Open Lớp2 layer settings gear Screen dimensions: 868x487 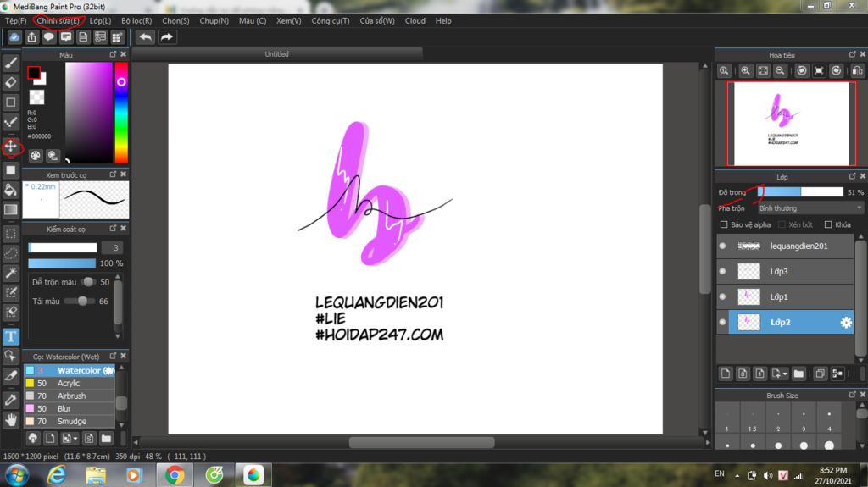[x=846, y=322]
